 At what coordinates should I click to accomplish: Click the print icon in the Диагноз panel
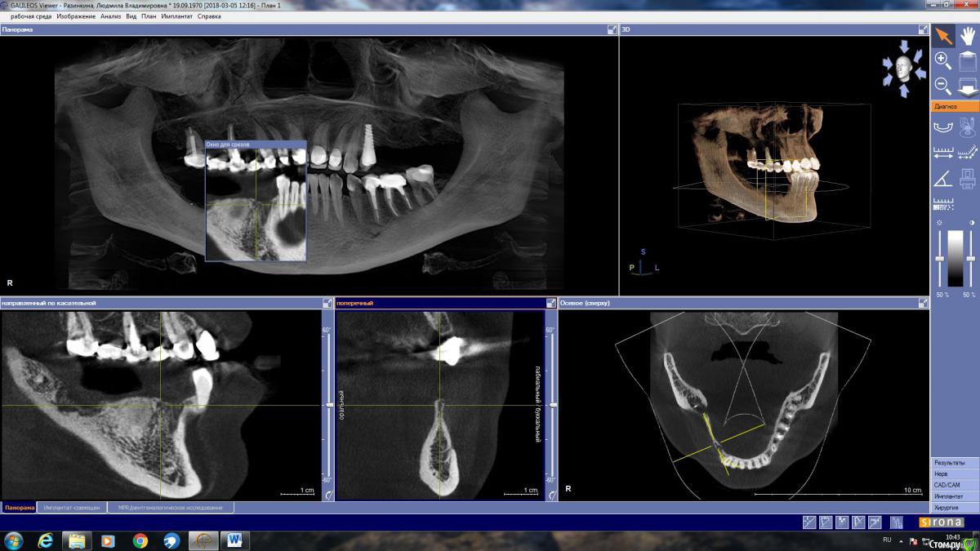click(968, 178)
